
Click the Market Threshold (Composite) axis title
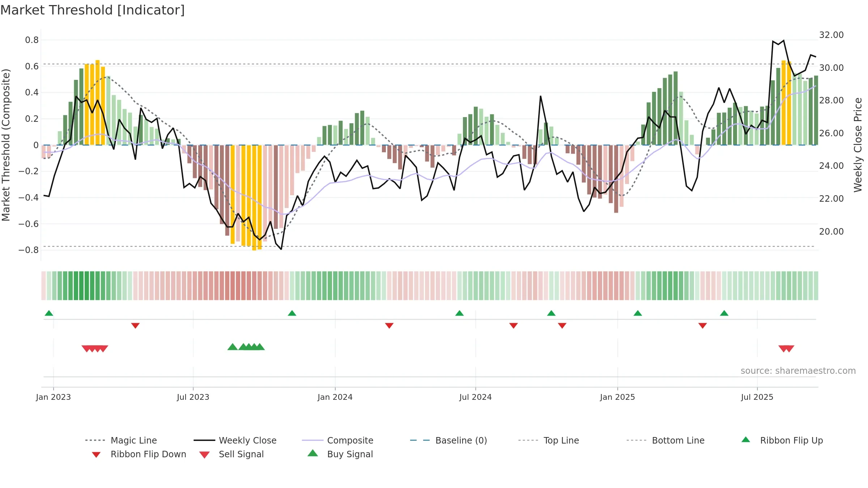click(6, 145)
